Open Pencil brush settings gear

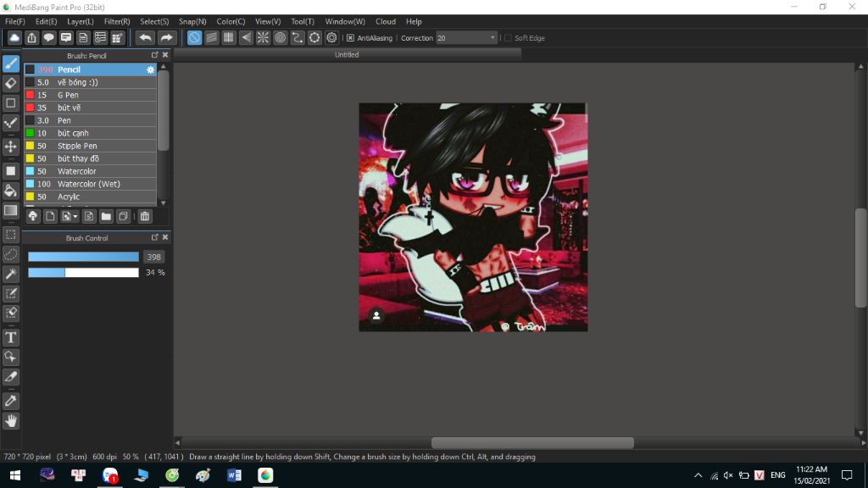pos(150,69)
